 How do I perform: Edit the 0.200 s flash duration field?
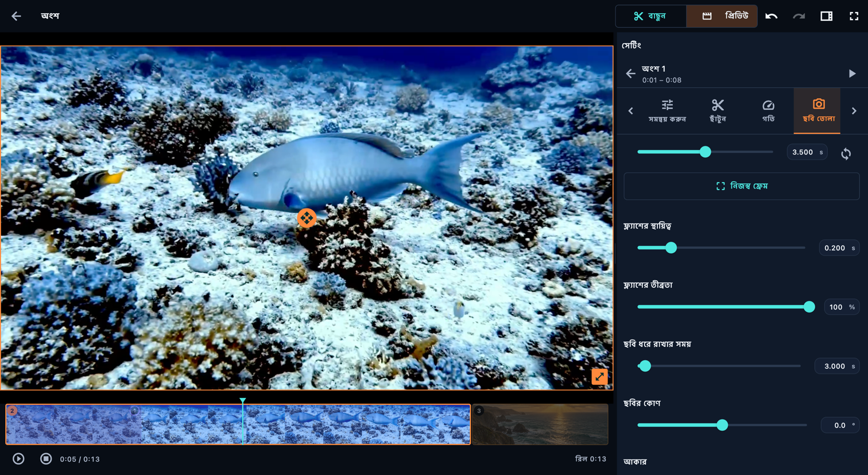pos(839,248)
